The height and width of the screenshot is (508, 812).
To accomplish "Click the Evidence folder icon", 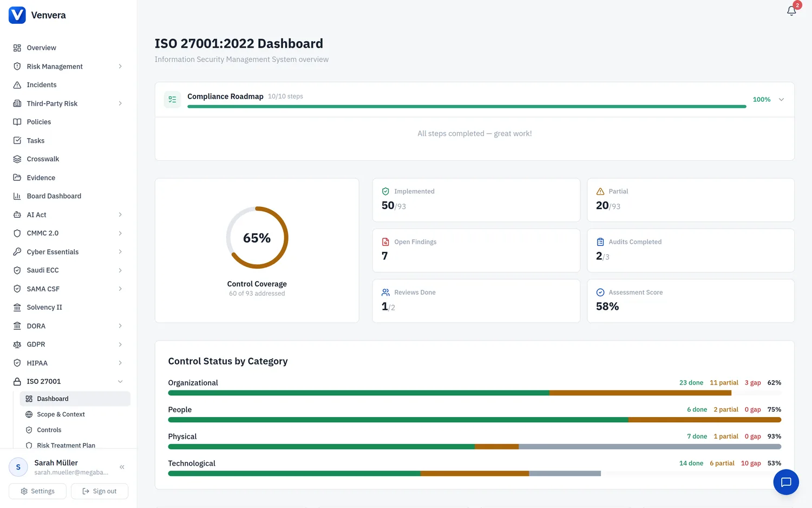I will click(x=17, y=178).
